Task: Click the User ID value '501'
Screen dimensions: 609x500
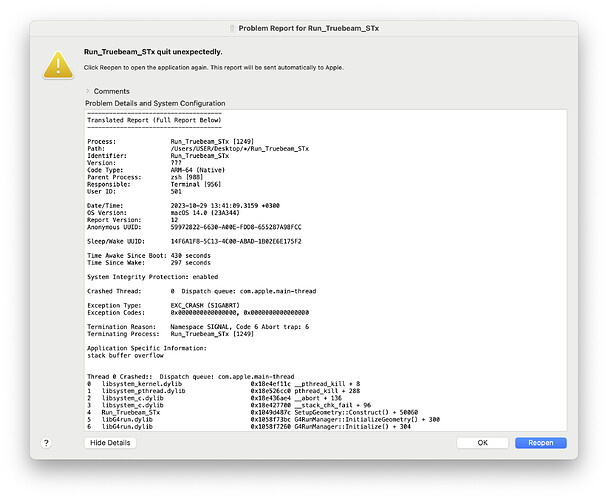Action: pyautogui.click(x=176, y=191)
